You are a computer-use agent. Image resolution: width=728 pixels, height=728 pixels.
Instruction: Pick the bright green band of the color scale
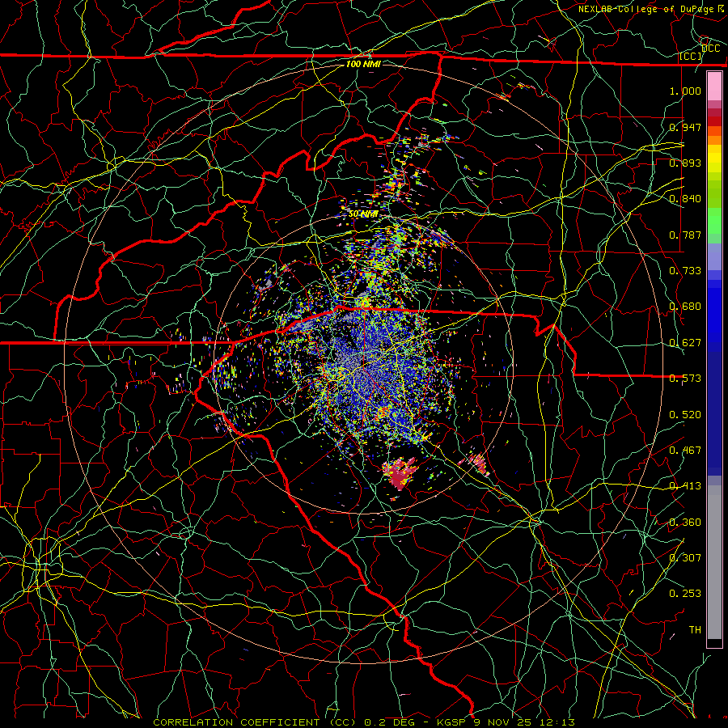coord(714,221)
